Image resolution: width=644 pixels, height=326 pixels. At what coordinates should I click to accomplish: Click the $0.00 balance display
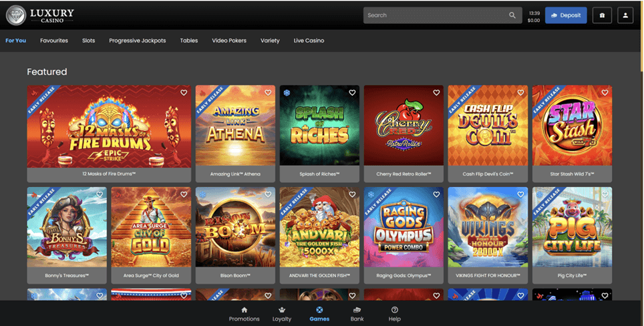coord(534,21)
